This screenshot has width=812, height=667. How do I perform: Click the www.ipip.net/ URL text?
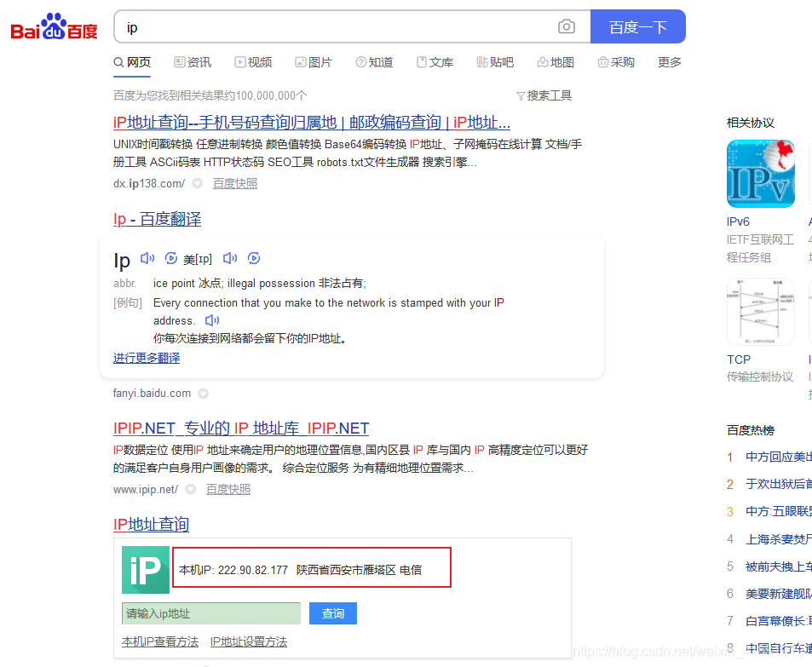coord(146,489)
